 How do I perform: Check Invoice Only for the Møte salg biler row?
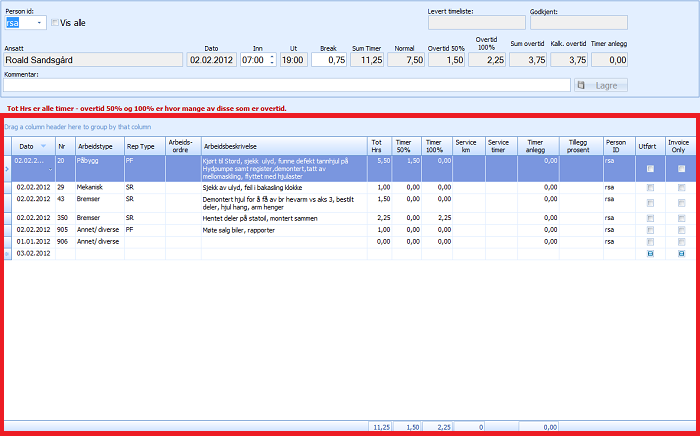681,229
